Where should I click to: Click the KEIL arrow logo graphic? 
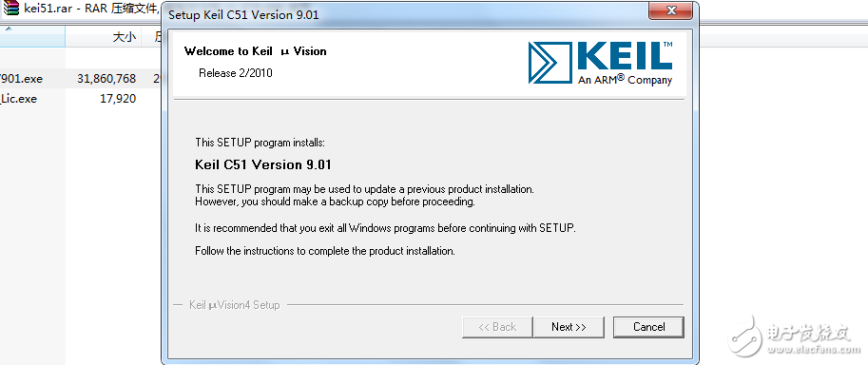[548, 63]
